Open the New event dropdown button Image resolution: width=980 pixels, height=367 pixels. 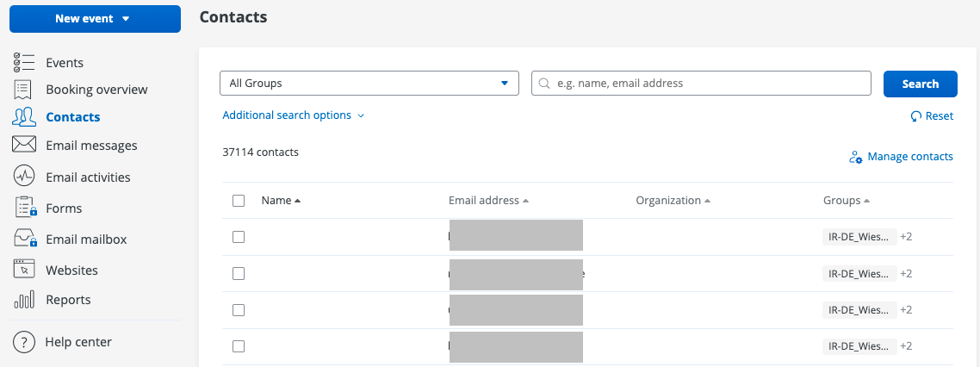95,19
